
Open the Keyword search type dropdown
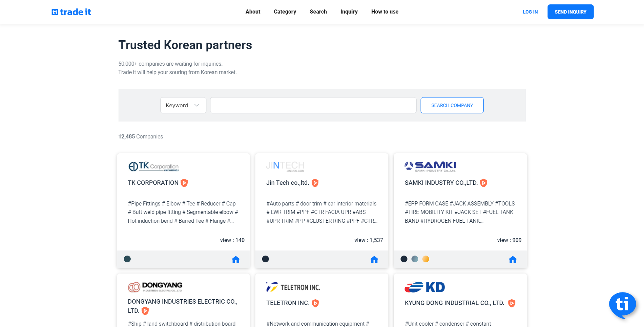pos(183,105)
